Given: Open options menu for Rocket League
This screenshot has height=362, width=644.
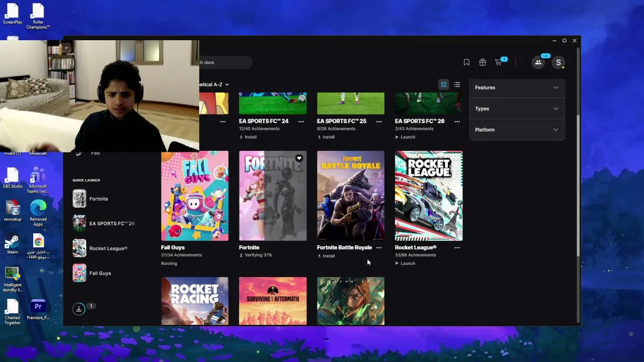Looking at the screenshot, I should click(457, 247).
